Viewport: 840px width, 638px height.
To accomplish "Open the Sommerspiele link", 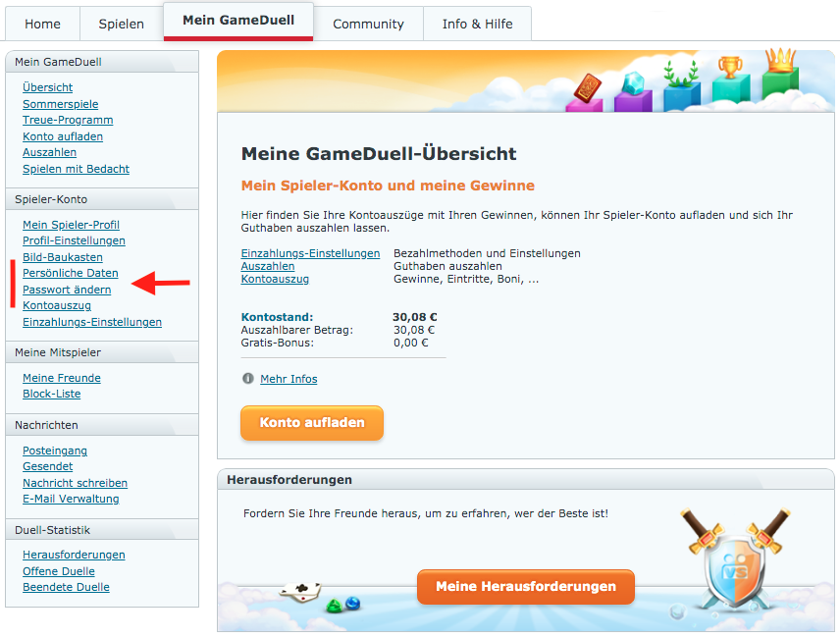I will (61, 104).
